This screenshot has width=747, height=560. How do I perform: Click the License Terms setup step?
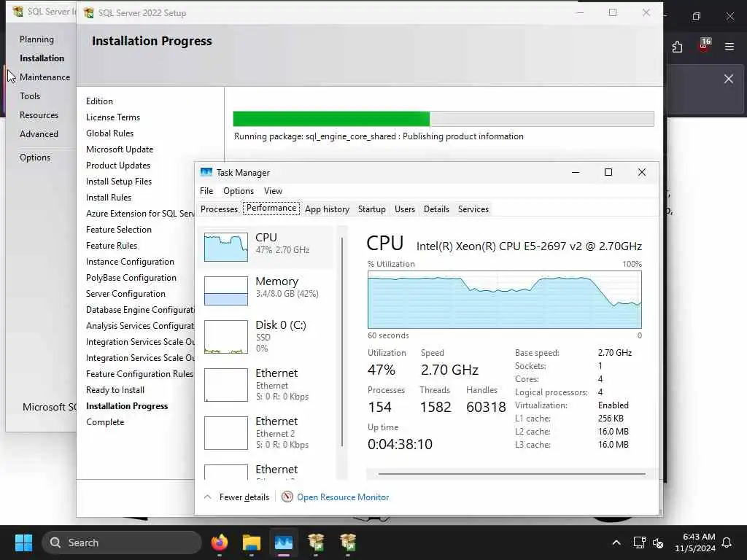pyautogui.click(x=113, y=117)
